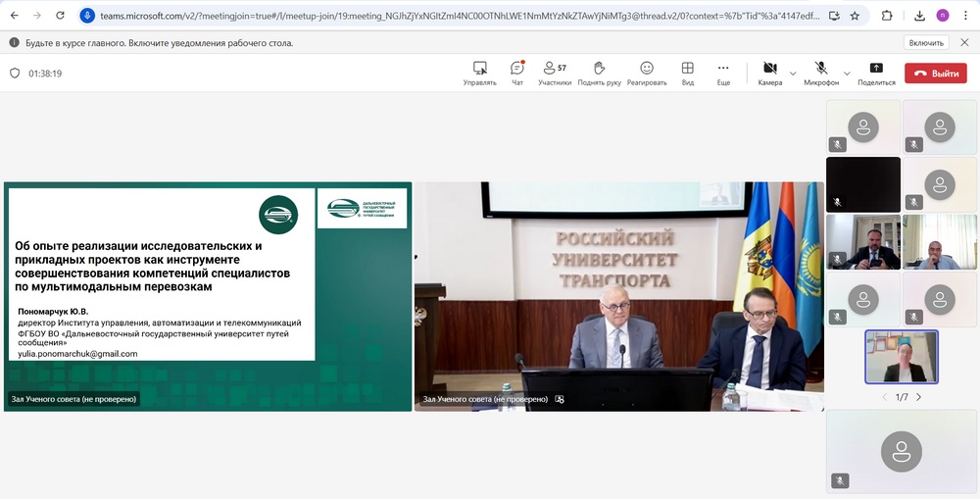Image resolution: width=980 pixels, height=499 pixels.
Task: Click the room device icon beside Зал Ученого совета
Action: (x=560, y=399)
